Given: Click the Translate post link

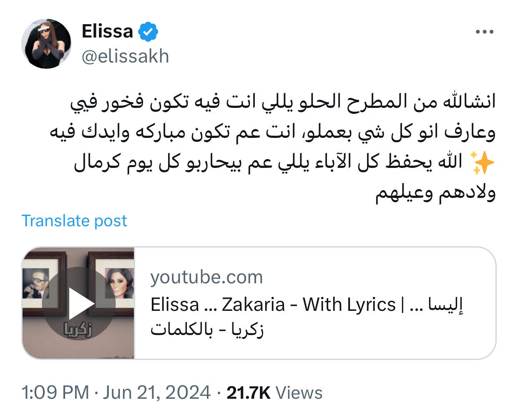Looking at the screenshot, I should [x=74, y=221].
